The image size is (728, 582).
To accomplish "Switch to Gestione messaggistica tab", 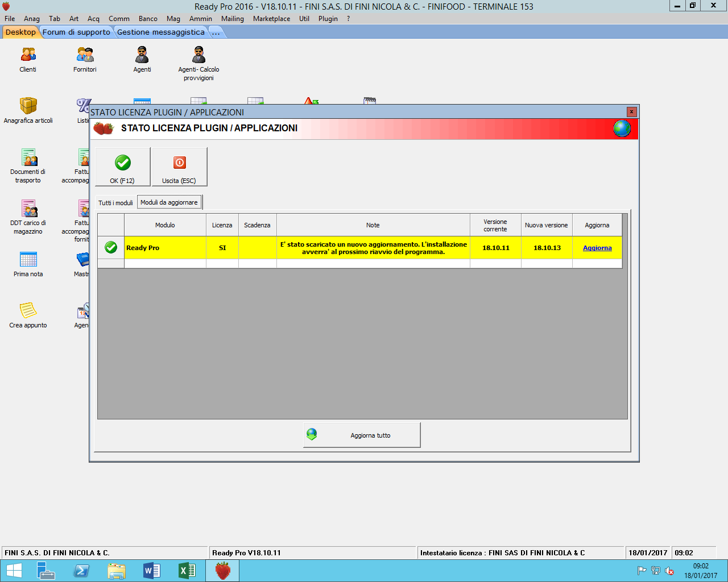I will 161,32.
